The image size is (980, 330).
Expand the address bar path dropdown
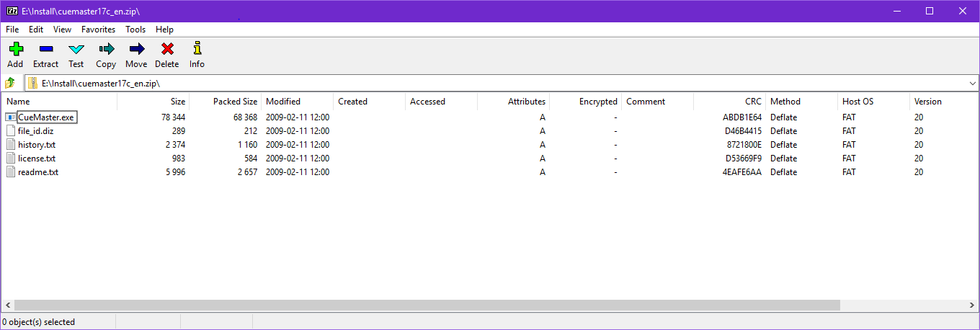pyautogui.click(x=973, y=84)
